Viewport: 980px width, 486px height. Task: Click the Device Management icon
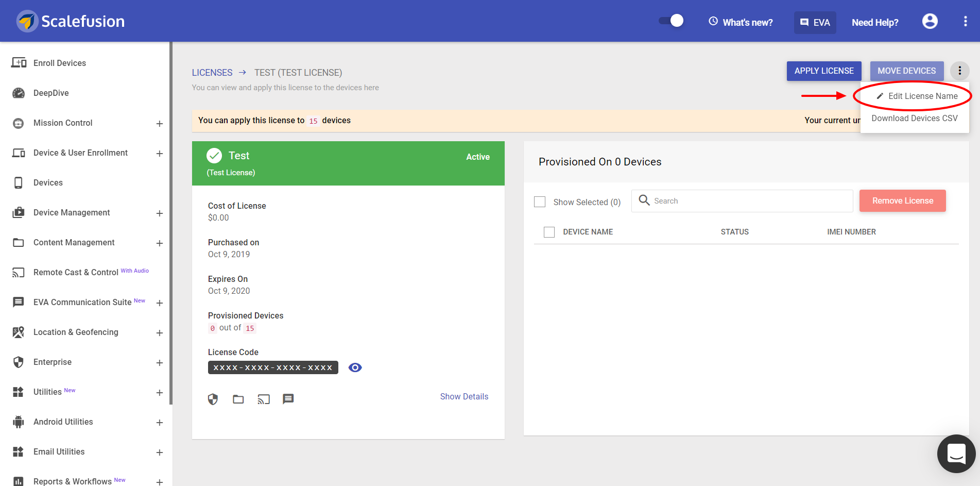click(19, 213)
